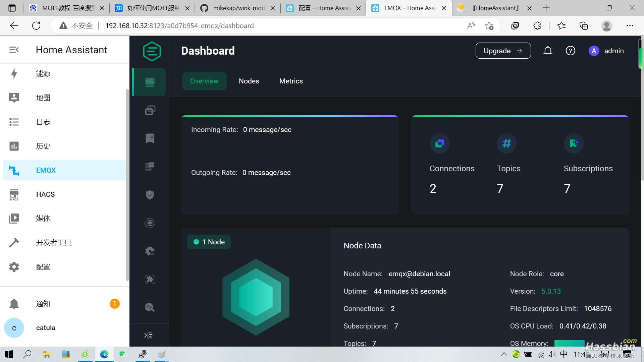Open 能源 (Energy) in Home Assistant

click(x=64, y=74)
